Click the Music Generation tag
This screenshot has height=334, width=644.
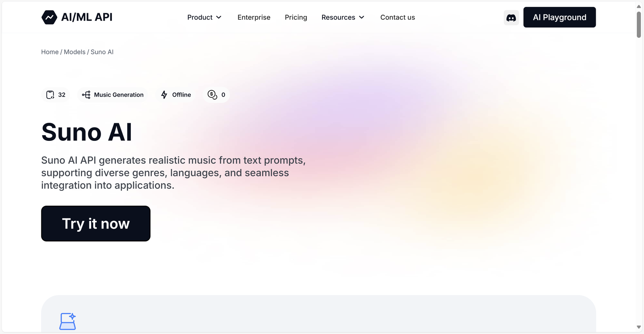(x=113, y=95)
